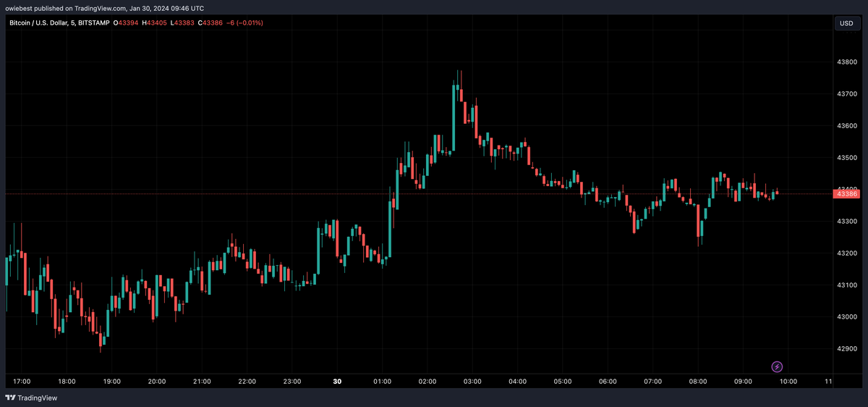Click the 02:00 time axis label
Image resolution: width=868 pixels, height=407 pixels.
[427, 381]
